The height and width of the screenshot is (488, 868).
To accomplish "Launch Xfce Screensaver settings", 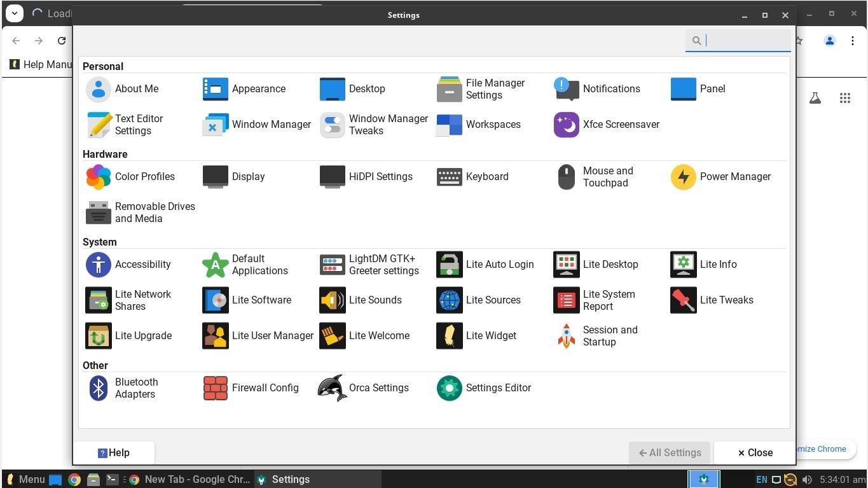I will (607, 125).
